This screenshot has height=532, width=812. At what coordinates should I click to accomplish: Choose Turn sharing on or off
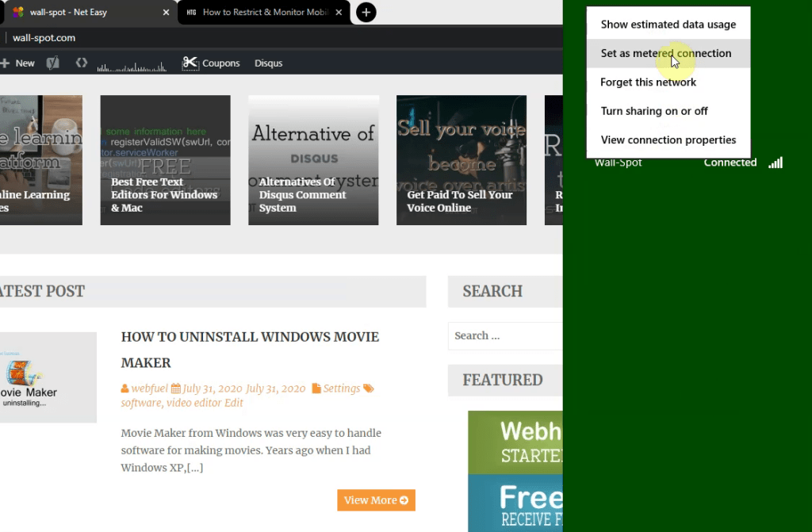click(x=668, y=111)
